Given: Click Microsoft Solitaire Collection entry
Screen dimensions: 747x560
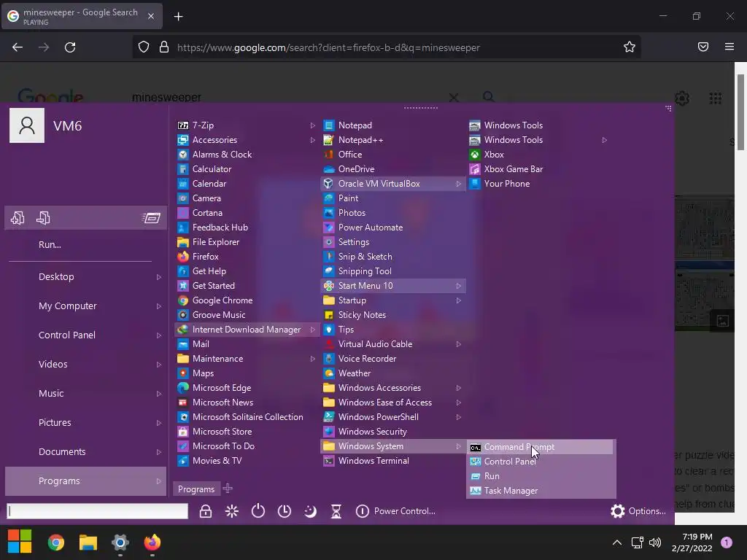Looking at the screenshot, I should coord(247,417).
